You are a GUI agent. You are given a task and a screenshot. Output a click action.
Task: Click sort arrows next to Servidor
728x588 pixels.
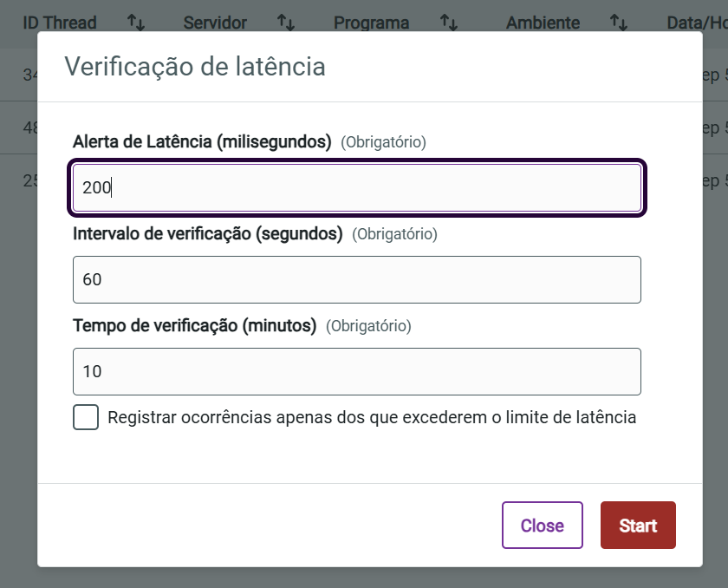pos(285,23)
